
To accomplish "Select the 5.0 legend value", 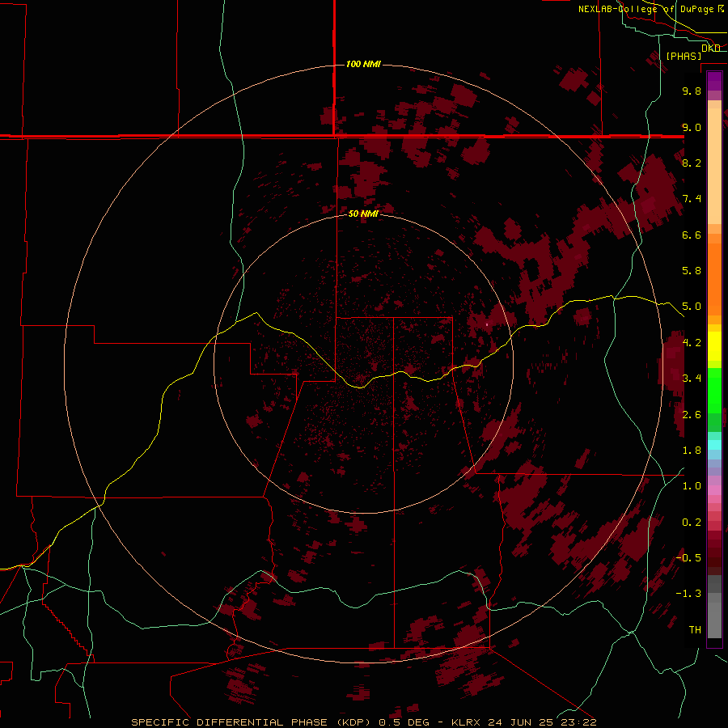I will 692,307.
